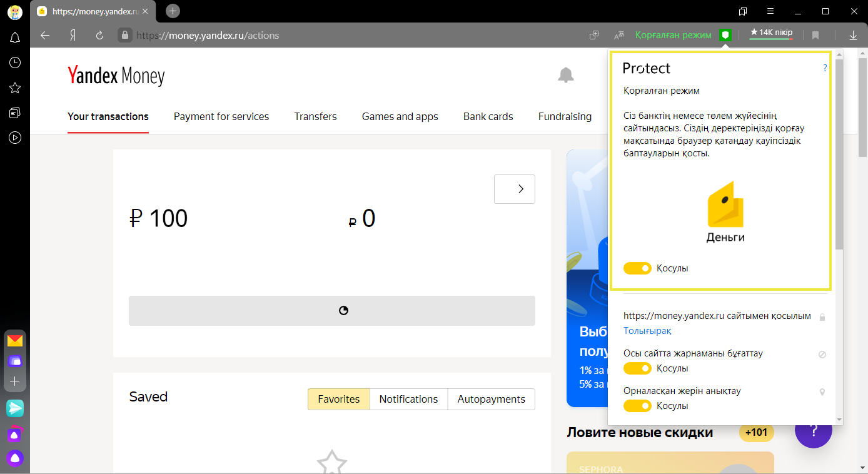Toggle the location detection switch

coord(637,406)
